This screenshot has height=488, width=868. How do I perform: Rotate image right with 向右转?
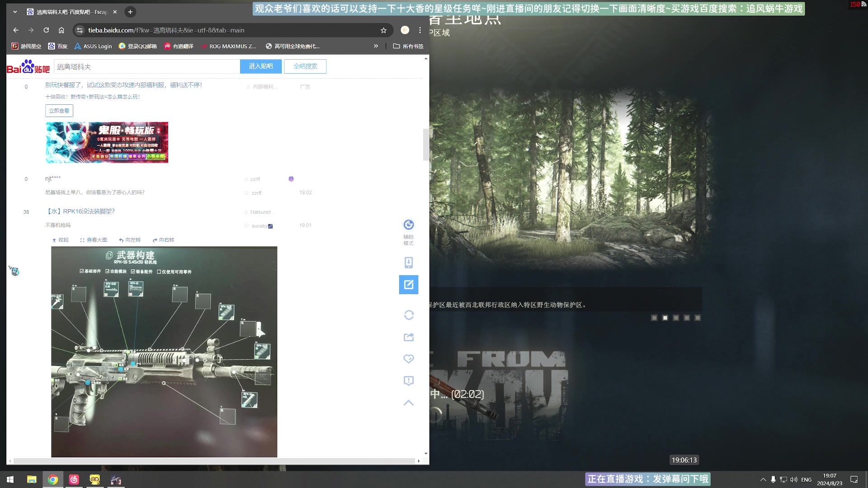(x=163, y=240)
